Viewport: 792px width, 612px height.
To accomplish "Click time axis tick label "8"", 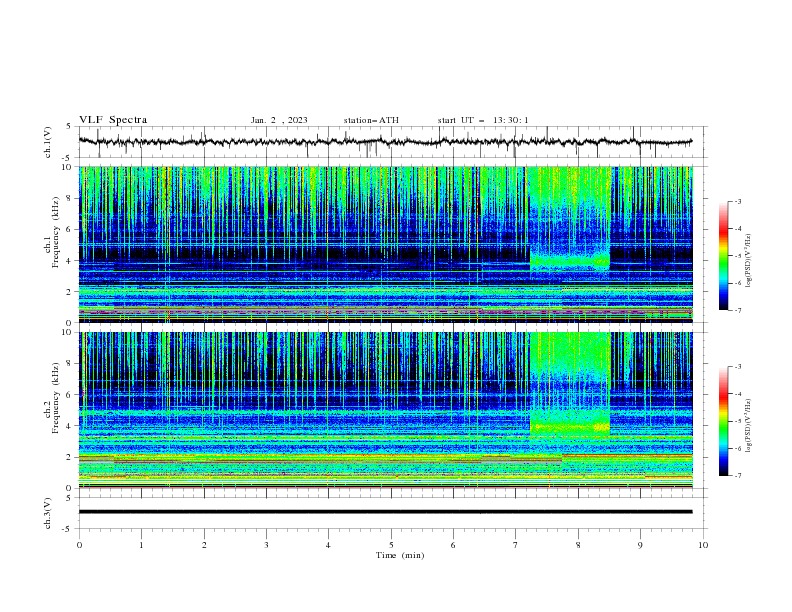I will (578, 545).
